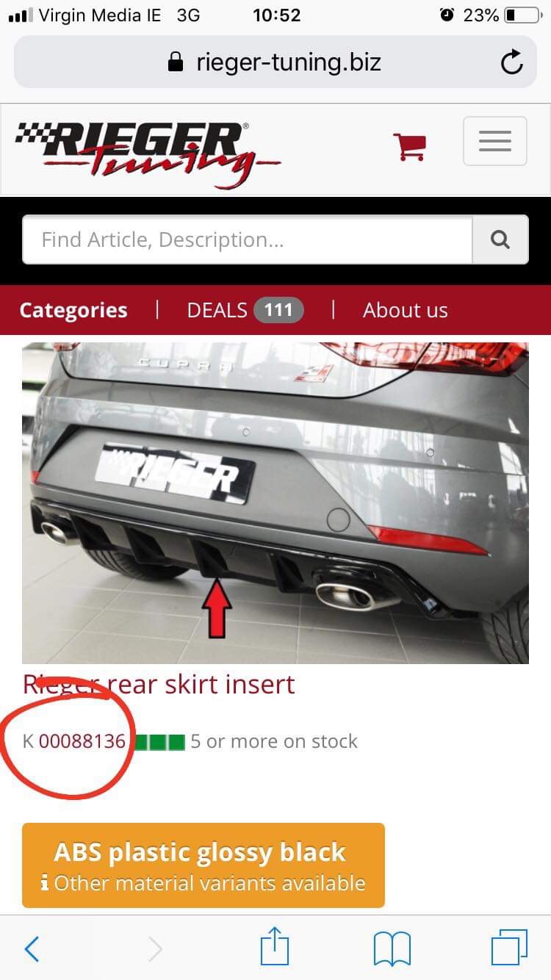Open the hamburger navigation menu

point(494,140)
